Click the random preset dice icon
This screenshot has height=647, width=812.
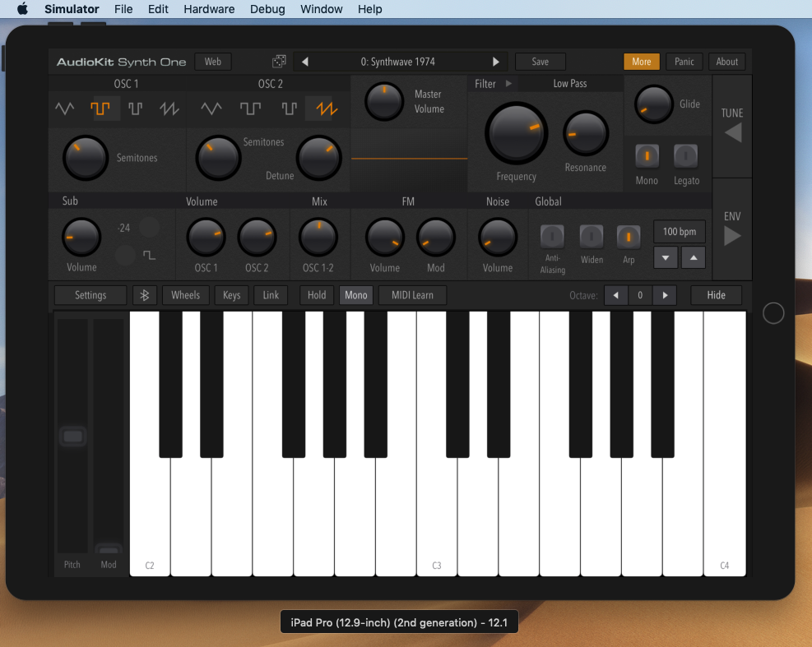(x=279, y=62)
